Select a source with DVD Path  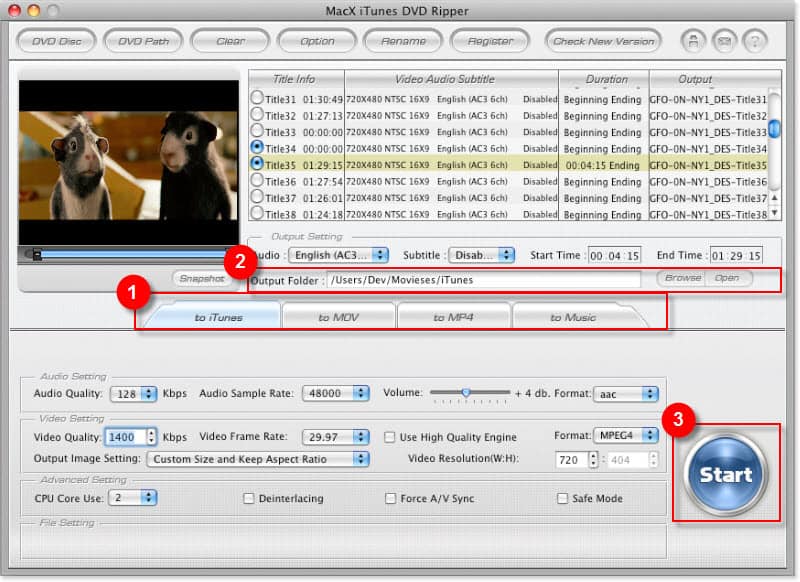pos(142,41)
